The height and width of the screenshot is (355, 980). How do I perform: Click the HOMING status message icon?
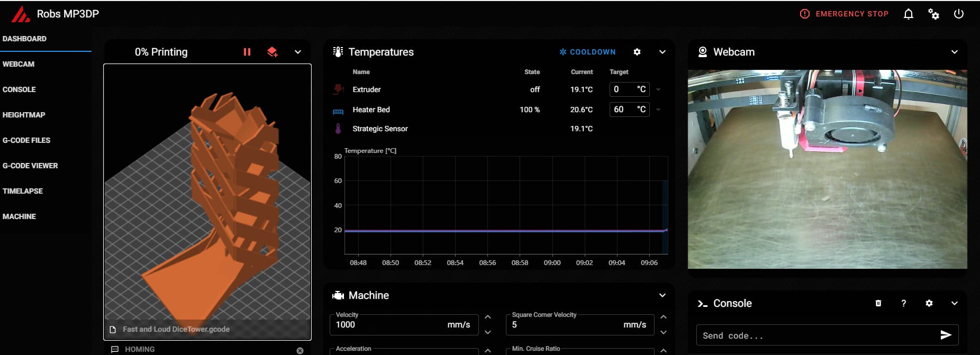pos(115,349)
